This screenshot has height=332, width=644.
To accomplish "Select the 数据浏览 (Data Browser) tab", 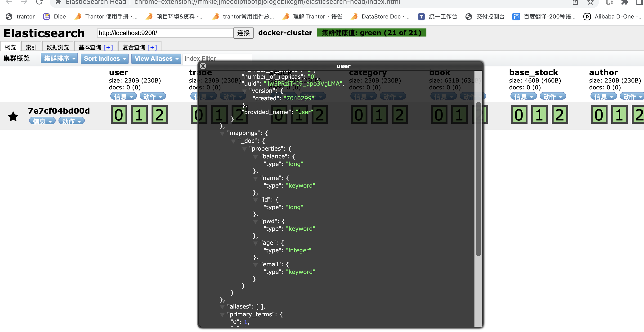I will coord(58,47).
